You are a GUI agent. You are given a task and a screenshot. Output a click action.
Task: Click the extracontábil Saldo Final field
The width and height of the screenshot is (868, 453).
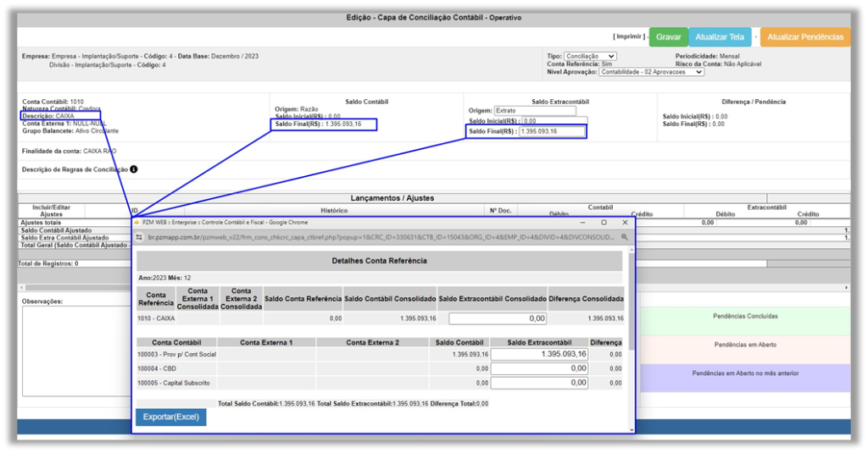point(552,131)
